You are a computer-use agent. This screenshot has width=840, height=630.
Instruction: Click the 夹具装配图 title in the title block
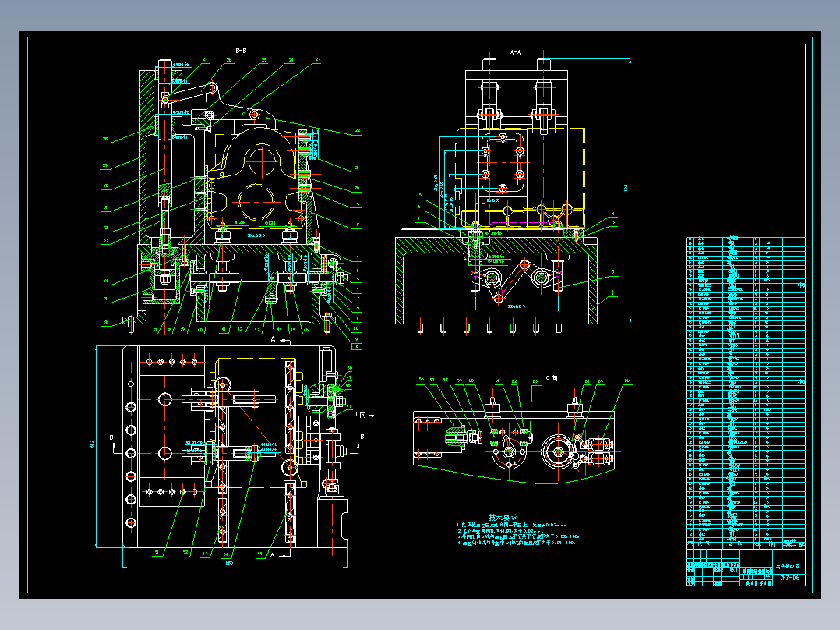point(788,565)
